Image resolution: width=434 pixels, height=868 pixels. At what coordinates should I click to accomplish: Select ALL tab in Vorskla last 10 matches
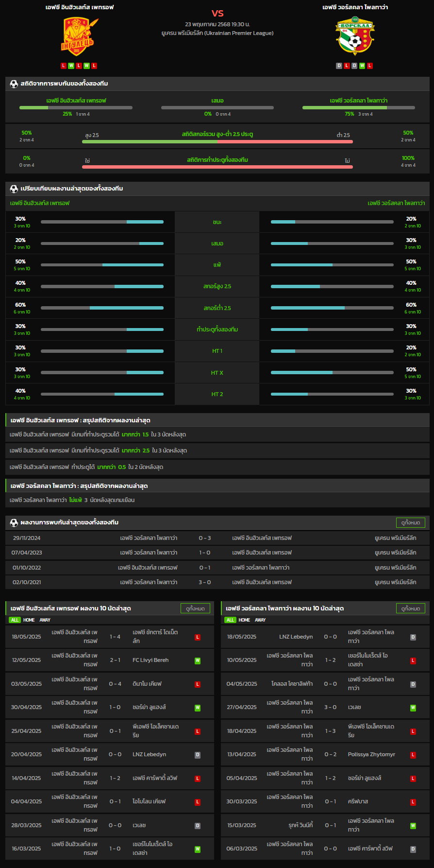pos(230,620)
